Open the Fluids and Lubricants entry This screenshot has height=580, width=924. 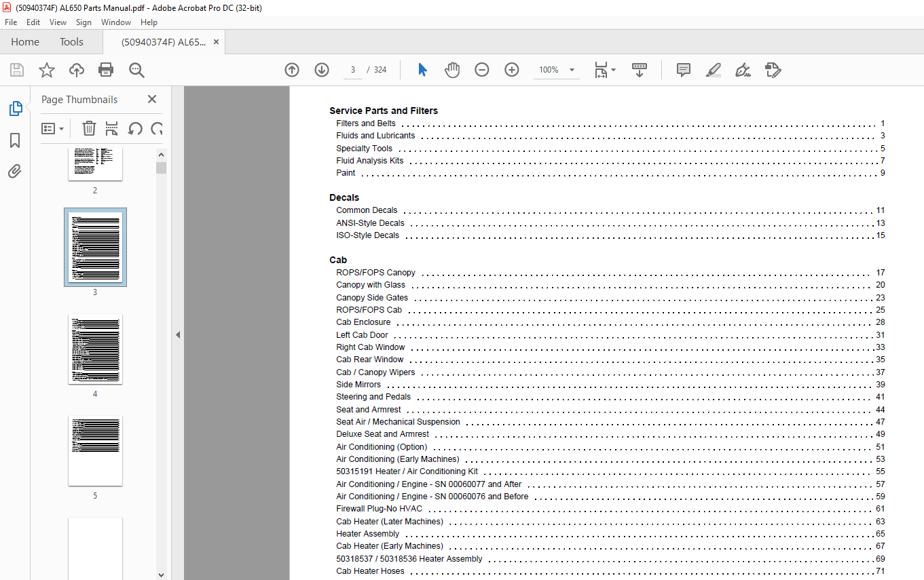coord(610,136)
